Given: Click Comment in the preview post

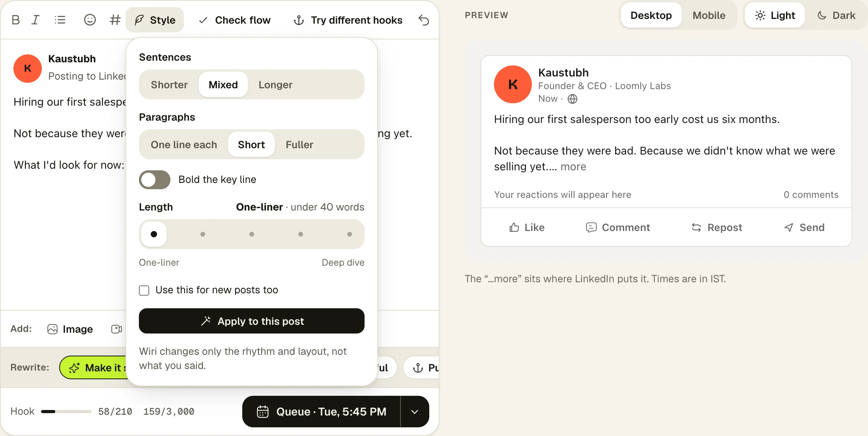Looking at the screenshot, I should pos(618,227).
